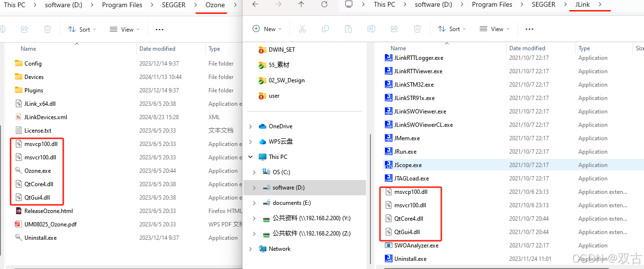This screenshot has width=644, height=269.
Task: Expand the software (D:) drive node
Action: click(254, 188)
